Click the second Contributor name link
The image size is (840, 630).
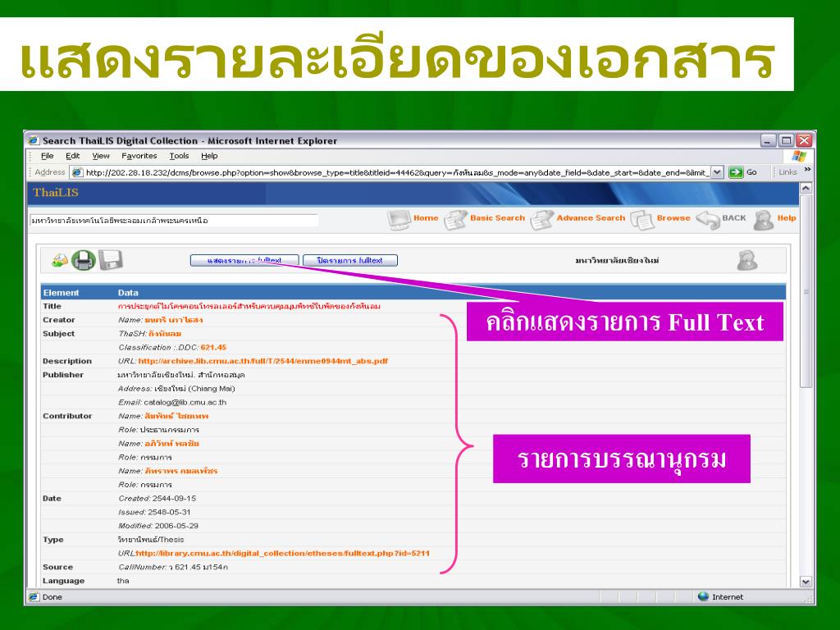coord(172,444)
